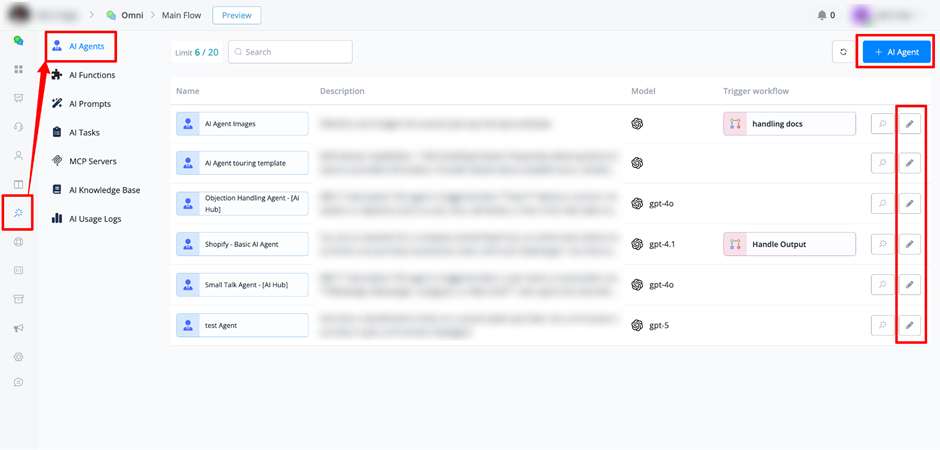The height and width of the screenshot is (450, 940).
Task: Open the archive box icon in left rail
Action: pos(18,299)
